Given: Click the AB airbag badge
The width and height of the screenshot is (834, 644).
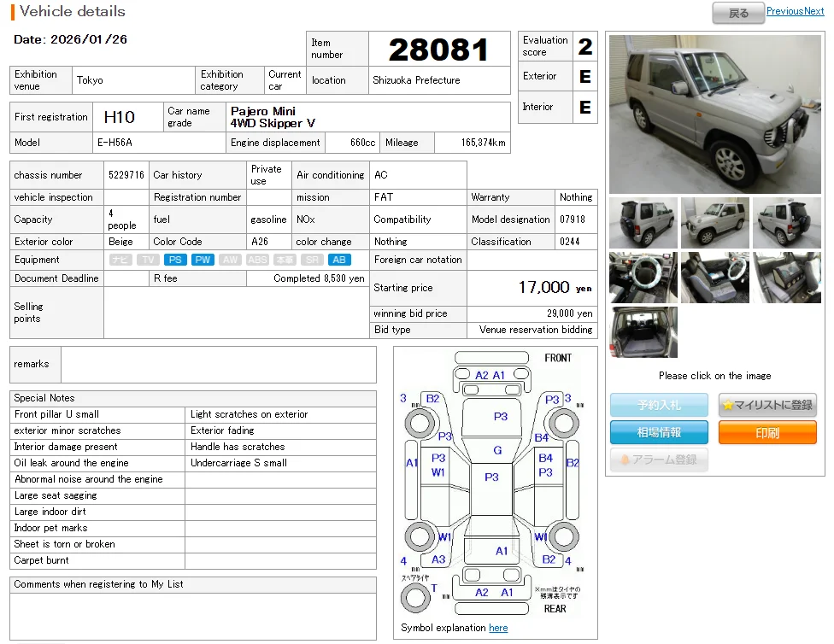Looking at the screenshot, I should tap(339, 260).
